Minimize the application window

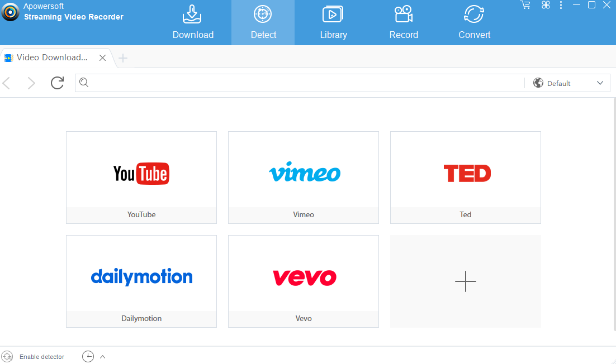[x=576, y=5]
